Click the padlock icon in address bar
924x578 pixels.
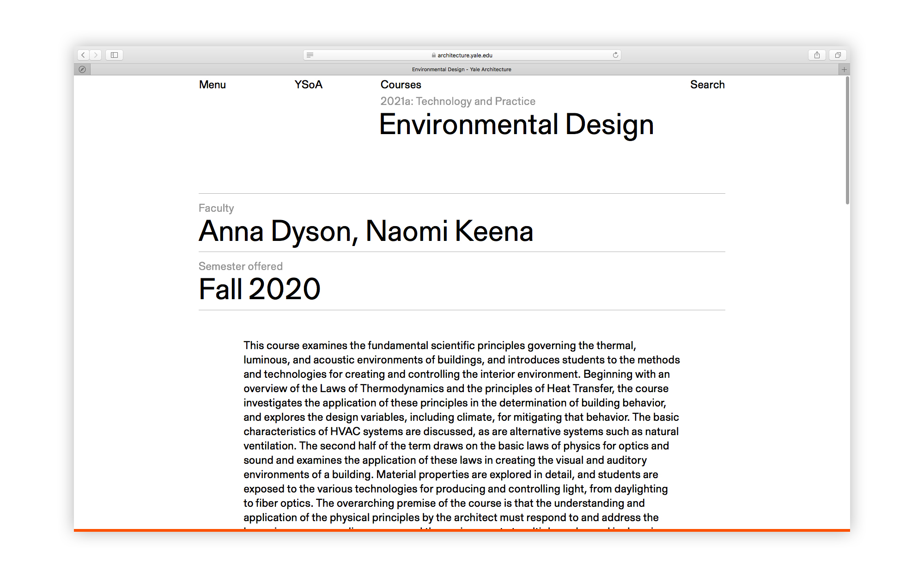point(433,55)
